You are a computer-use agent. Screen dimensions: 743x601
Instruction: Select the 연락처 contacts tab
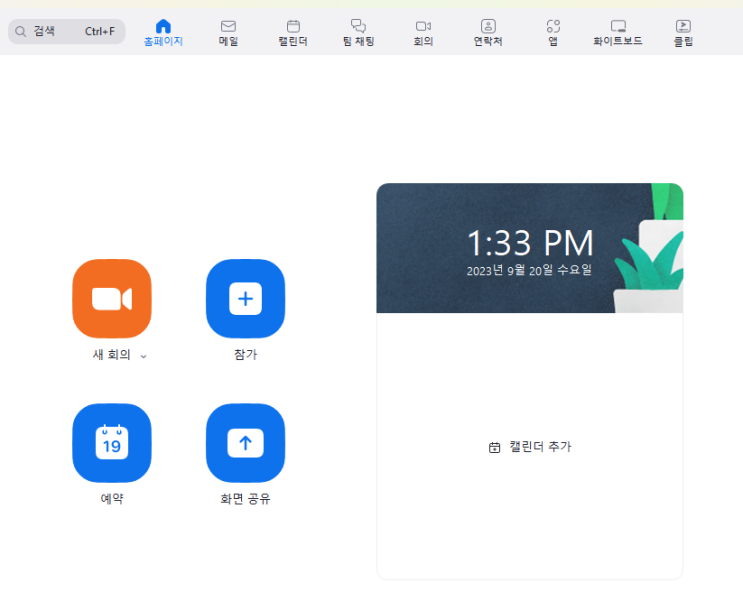click(488, 33)
